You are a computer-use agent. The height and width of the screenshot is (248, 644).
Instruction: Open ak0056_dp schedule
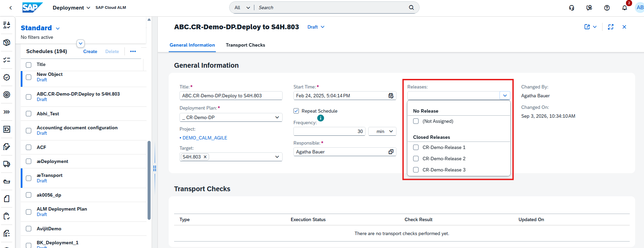(x=49, y=195)
